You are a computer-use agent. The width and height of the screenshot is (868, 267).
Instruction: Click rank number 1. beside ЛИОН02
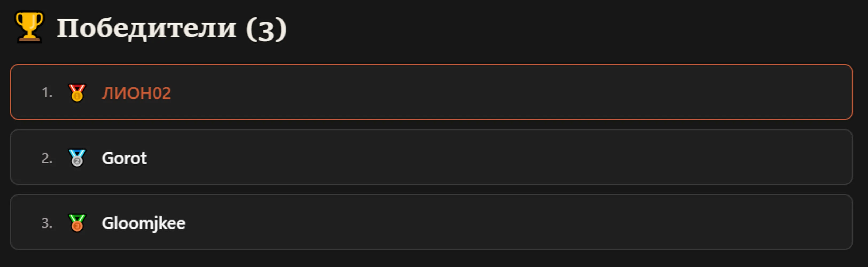point(47,92)
